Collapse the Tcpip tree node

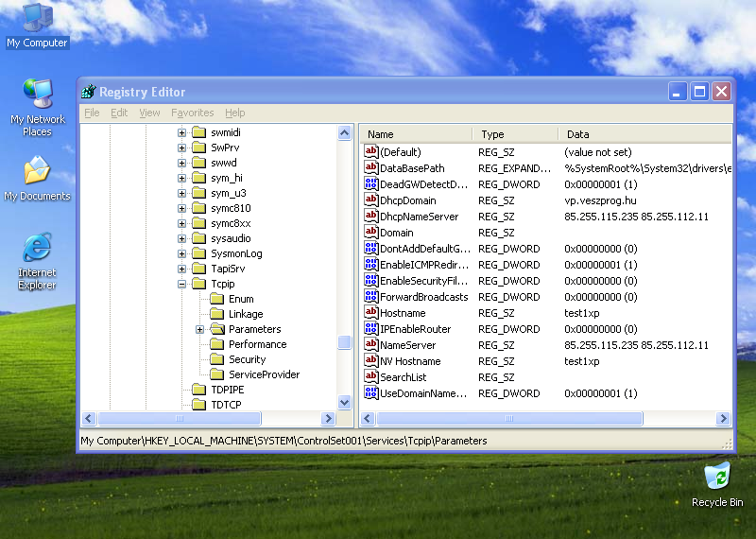click(181, 284)
